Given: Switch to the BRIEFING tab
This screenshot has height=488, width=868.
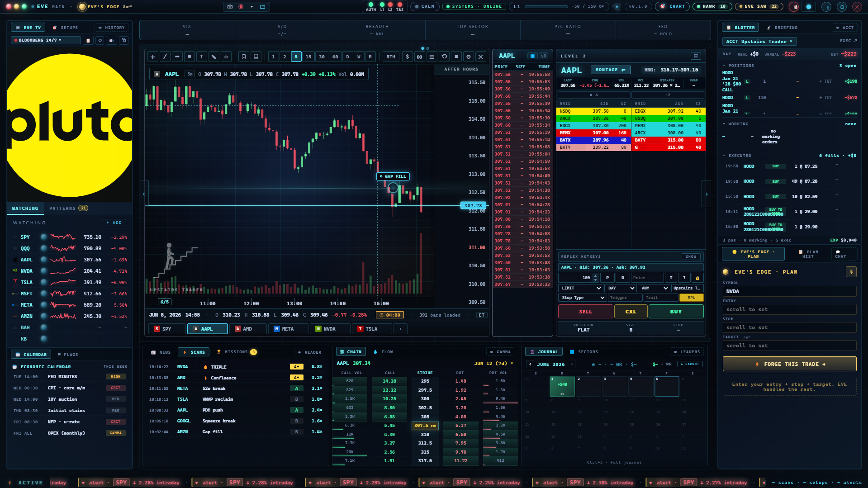Looking at the screenshot, I should (x=782, y=28).
